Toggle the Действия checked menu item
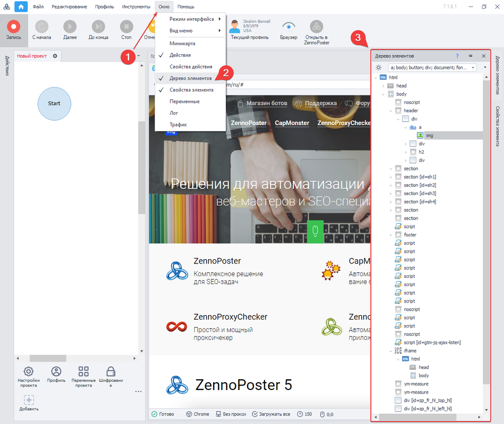Image resolution: width=504 pixels, height=424 pixels. point(180,55)
